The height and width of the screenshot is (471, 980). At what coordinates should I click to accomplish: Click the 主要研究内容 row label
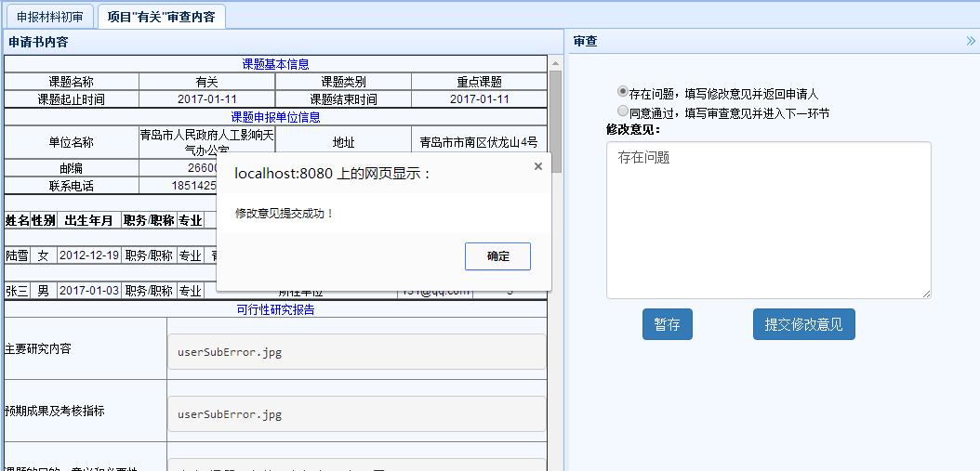(x=37, y=348)
